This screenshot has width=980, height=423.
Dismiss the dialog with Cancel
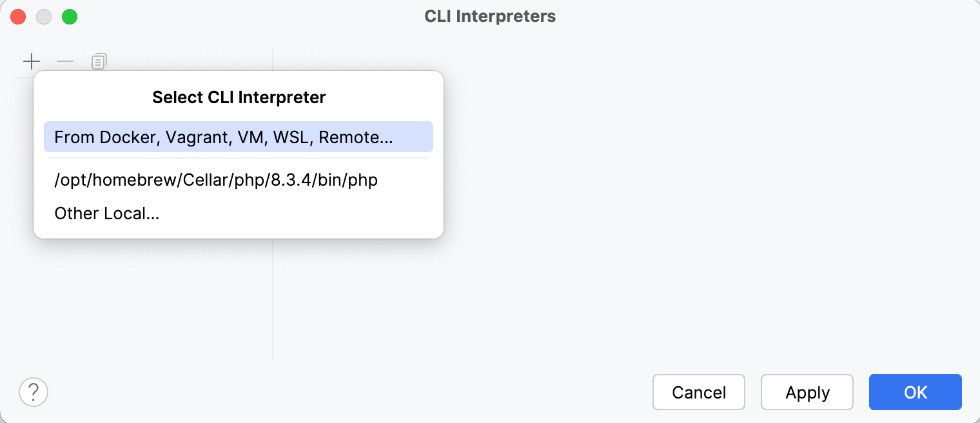pos(698,392)
